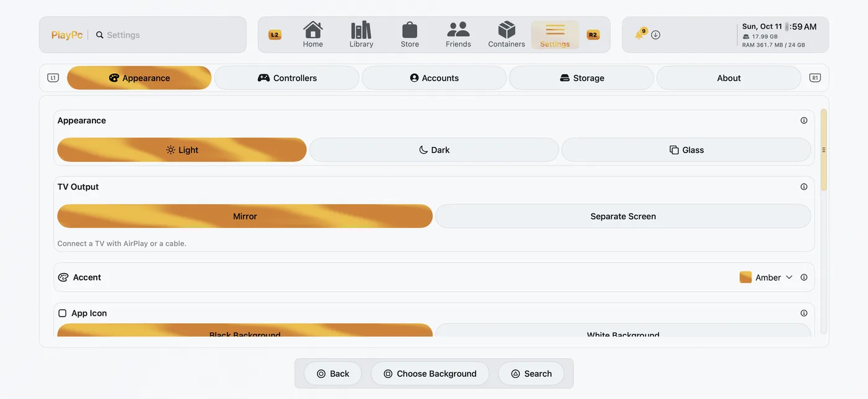Open the Library section
The height and width of the screenshot is (399, 868).
(x=361, y=35)
